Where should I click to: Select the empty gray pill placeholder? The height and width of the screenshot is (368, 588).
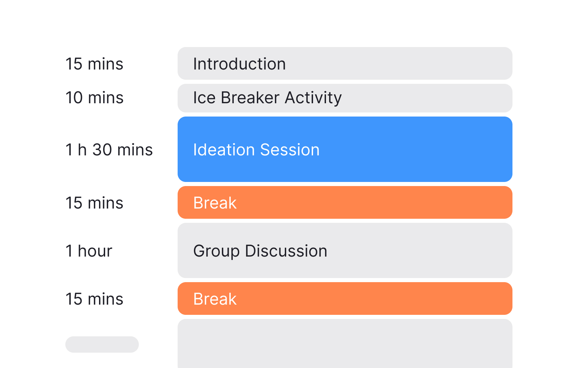(102, 344)
